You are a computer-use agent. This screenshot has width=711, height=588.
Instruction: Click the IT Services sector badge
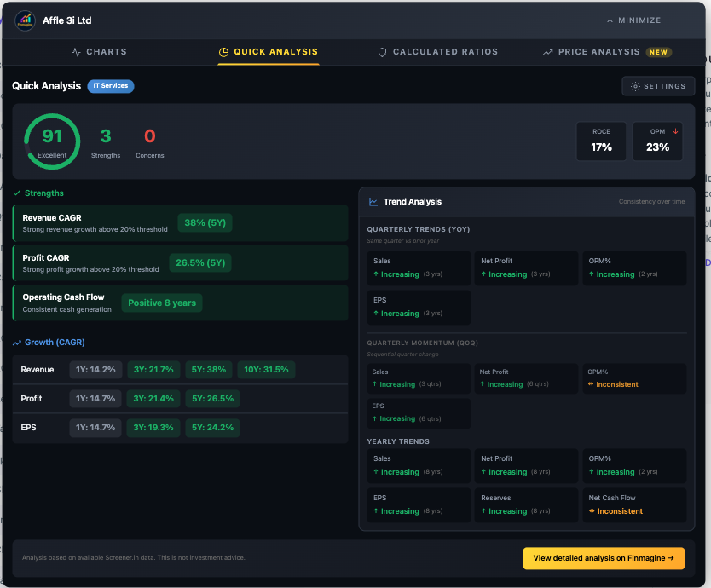pyautogui.click(x=111, y=85)
